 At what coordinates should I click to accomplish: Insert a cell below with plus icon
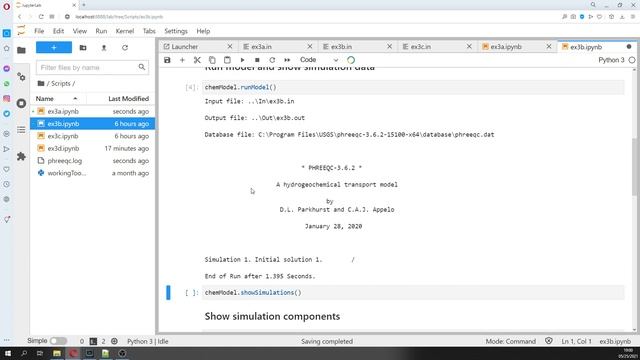tap(182, 60)
